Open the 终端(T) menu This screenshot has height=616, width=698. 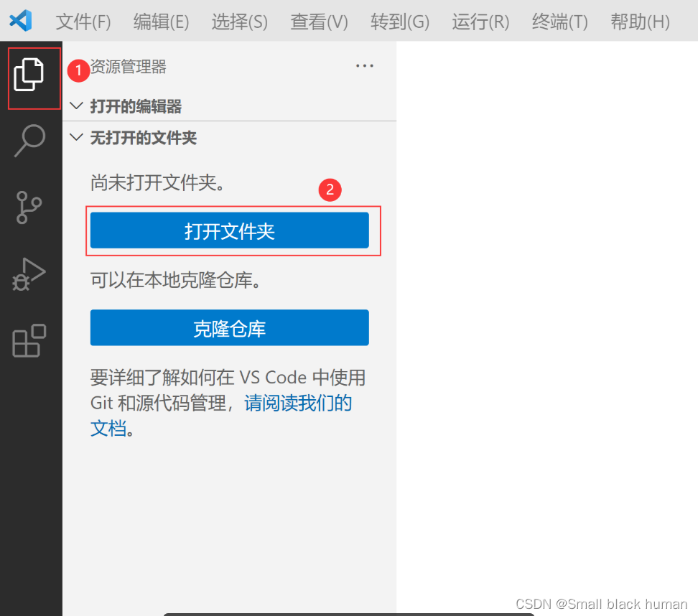tap(559, 22)
